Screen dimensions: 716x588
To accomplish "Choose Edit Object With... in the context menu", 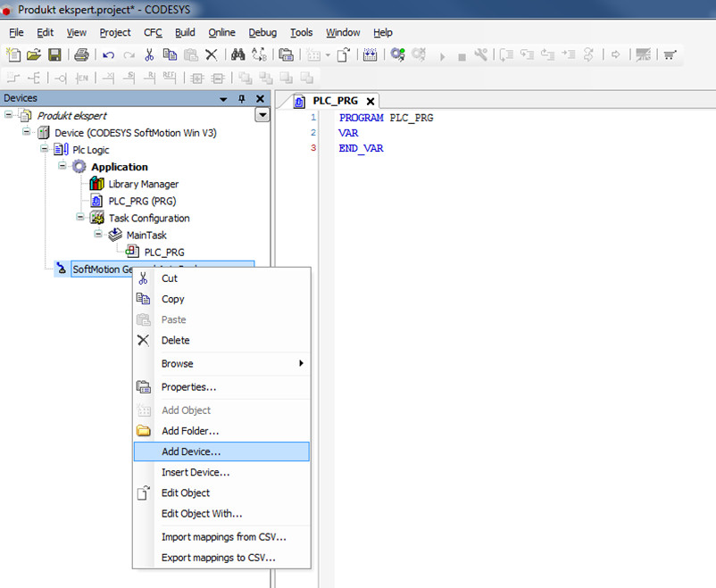I will pos(221,514).
